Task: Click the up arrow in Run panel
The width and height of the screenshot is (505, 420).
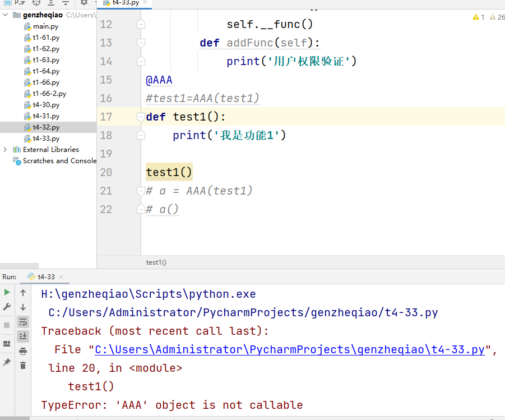Action: (x=23, y=293)
